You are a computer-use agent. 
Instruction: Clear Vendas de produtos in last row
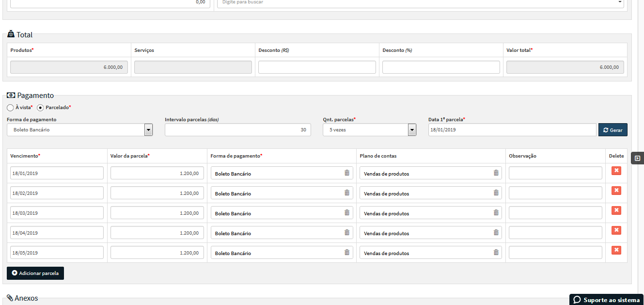(x=496, y=253)
